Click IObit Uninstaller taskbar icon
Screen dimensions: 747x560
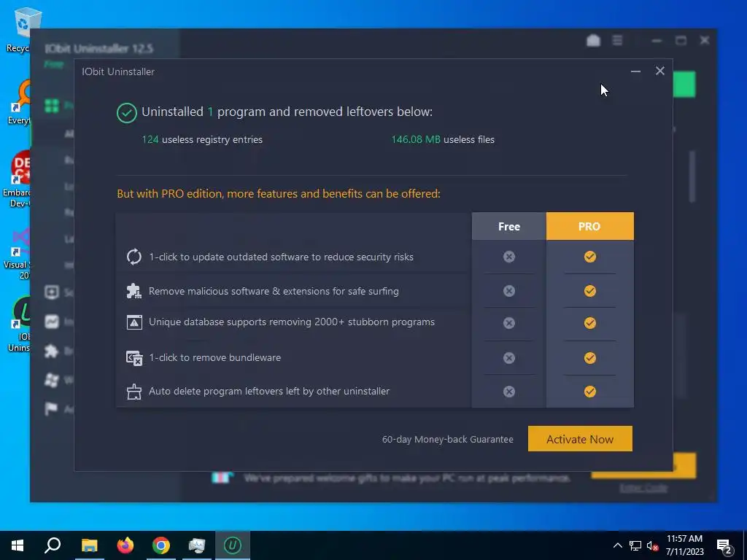pos(233,545)
